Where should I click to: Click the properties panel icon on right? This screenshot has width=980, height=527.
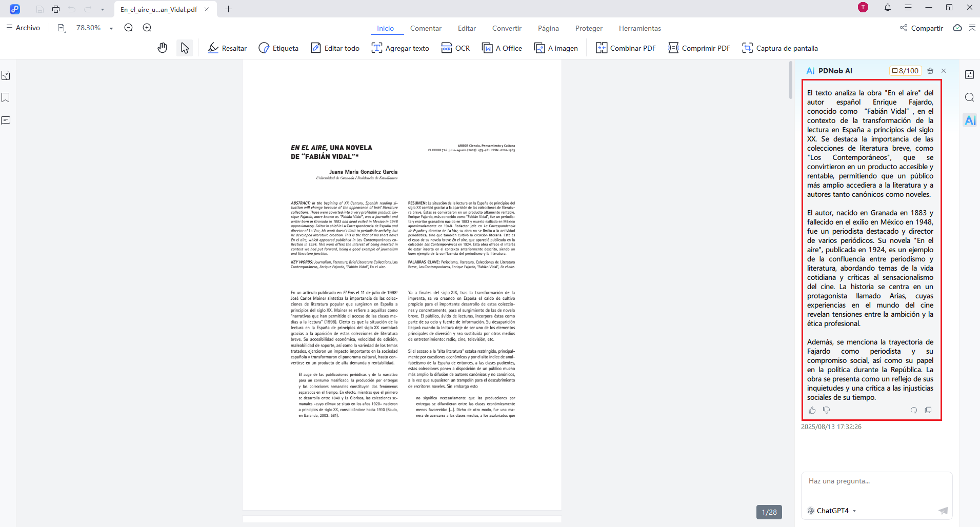point(969,75)
